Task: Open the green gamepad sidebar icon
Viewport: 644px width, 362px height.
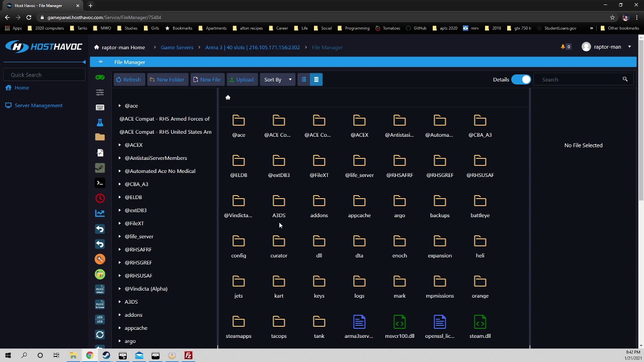Action: [x=100, y=77]
